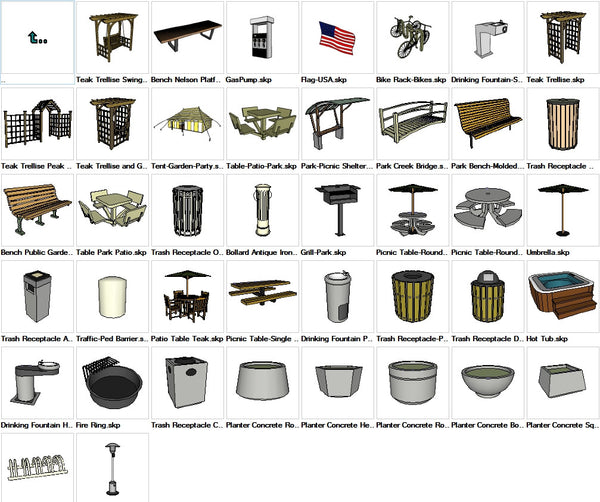Open the Flag-USA.skp model
Image resolution: width=600 pixels, height=502 pixels.
point(336,38)
